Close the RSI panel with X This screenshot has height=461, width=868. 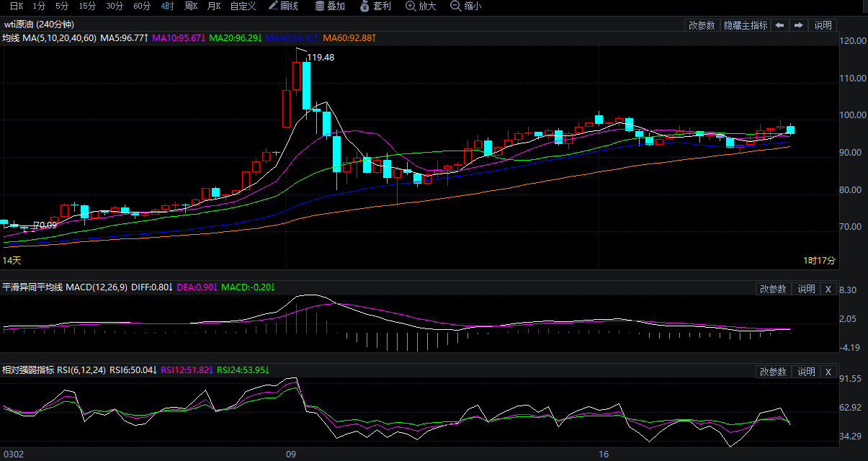pos(828,372)
